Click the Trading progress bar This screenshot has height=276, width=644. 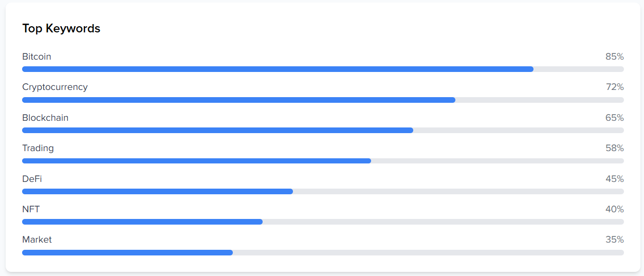[x=323, y=161]
